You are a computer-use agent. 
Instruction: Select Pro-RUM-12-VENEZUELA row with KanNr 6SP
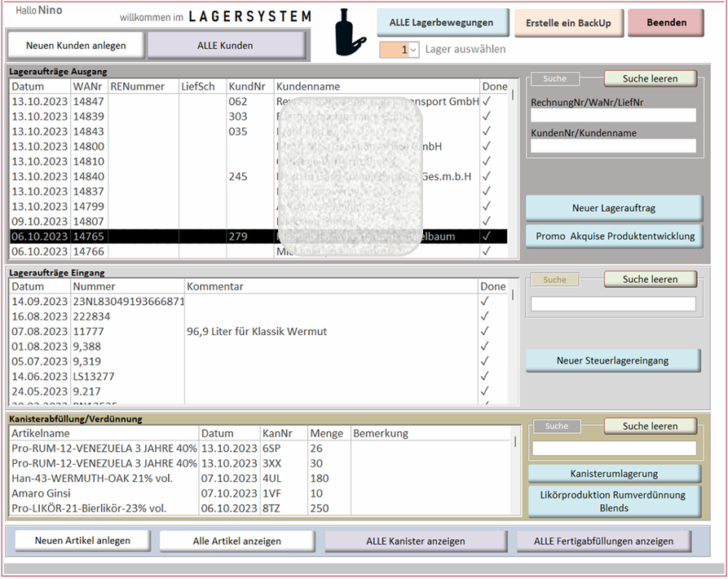(x=260, y=448)
